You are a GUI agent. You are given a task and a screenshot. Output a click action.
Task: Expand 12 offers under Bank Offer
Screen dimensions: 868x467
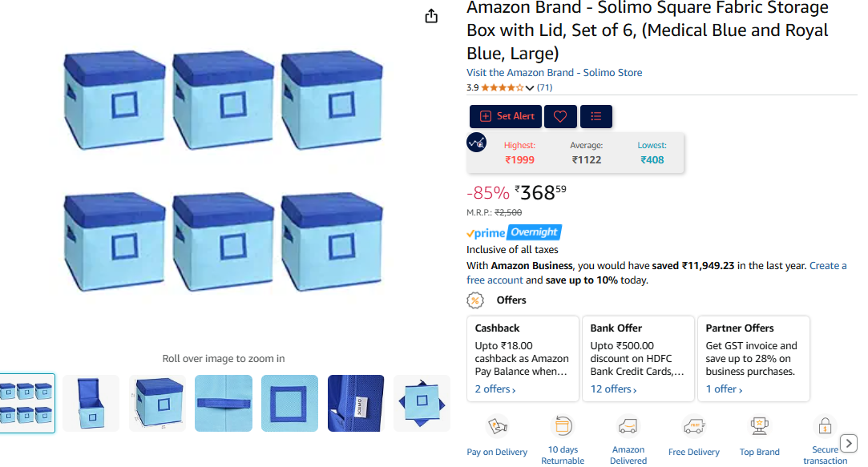click(x=613, y=389)
